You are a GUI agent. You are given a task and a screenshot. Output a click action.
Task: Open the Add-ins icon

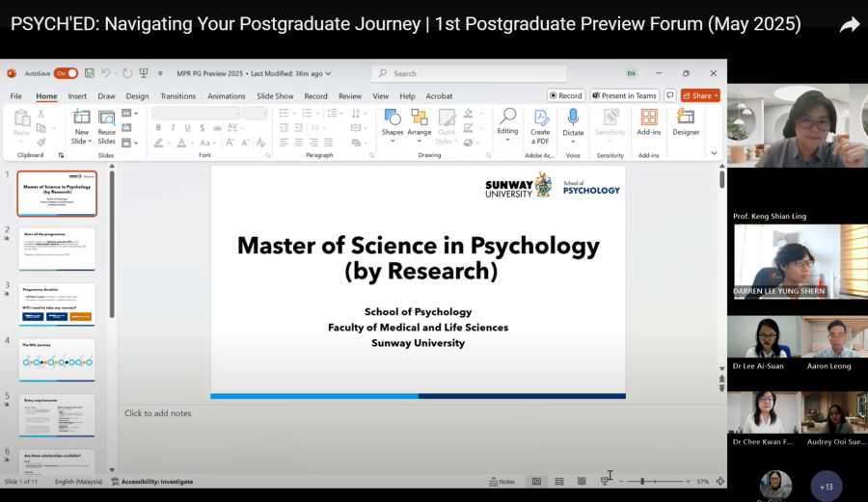click(649, 122)
